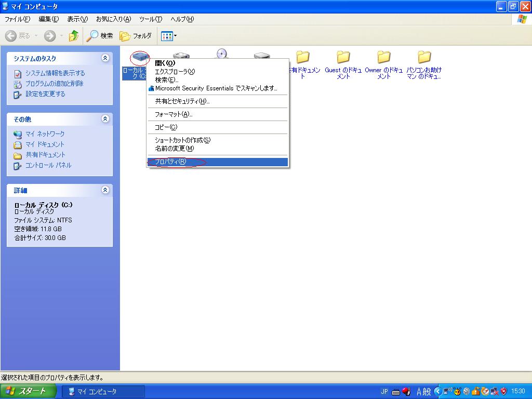Open the Forward button history dropdown arrow
The height and width of the screenshot is (399, 532).
61,36
